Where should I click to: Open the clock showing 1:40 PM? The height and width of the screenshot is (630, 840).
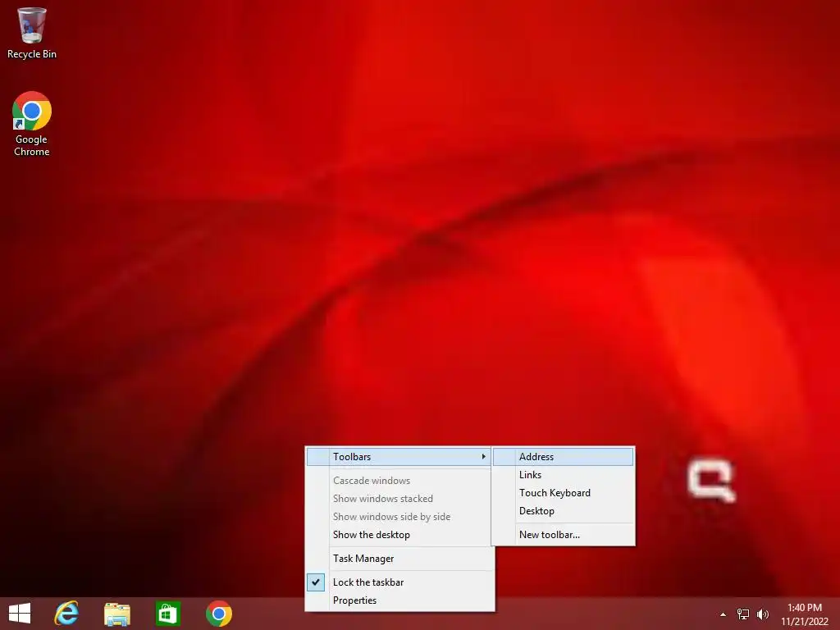point(805,614)
